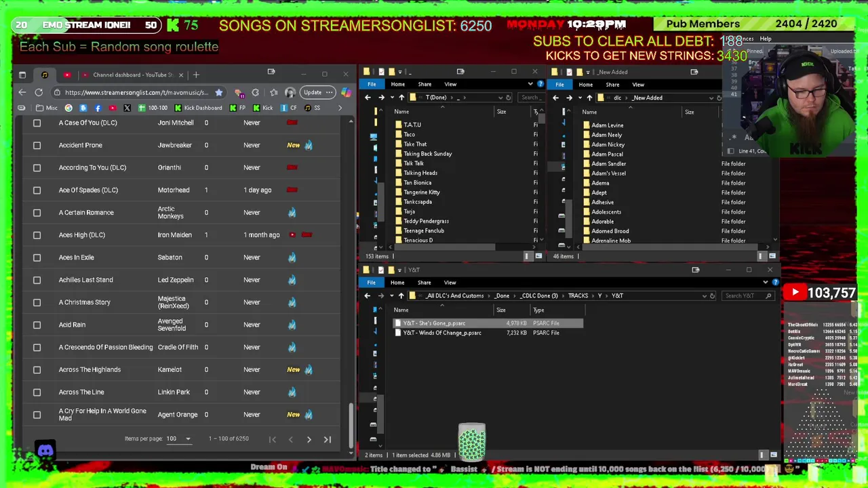Select the Talking Heads folder
The image size is (868, 488).
click(x=420, y=173)
